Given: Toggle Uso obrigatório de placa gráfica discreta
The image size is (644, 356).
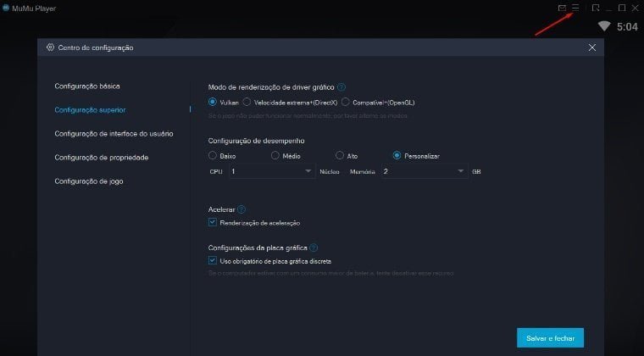Looking at the screenshot, I should click(x=213, y=260).
